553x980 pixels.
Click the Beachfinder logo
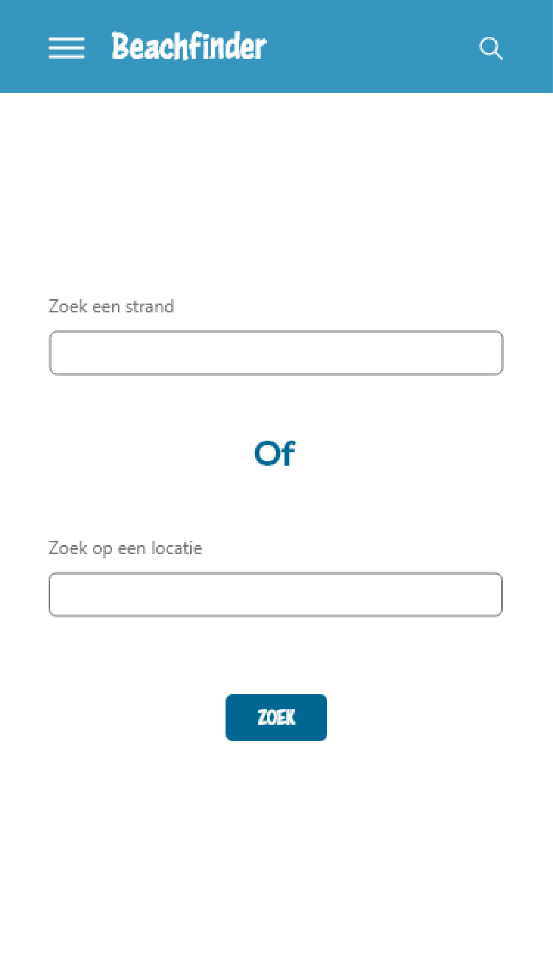coord(189,46)
